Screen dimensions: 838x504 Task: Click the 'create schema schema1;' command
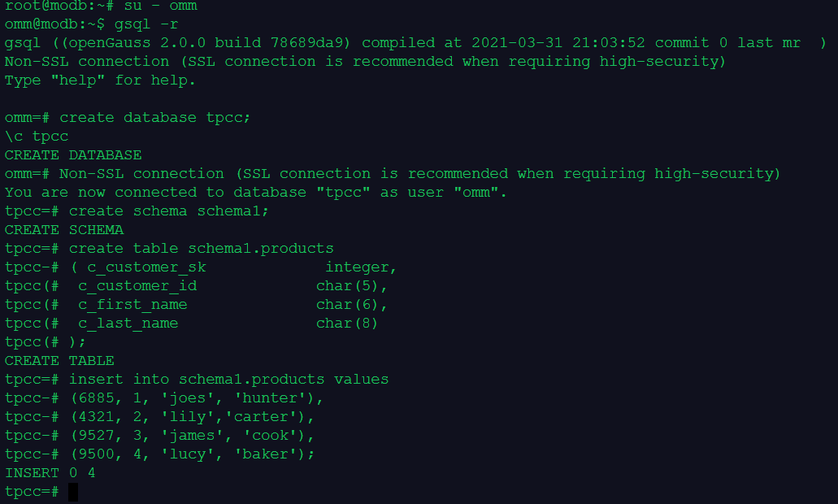click(169, 211)
